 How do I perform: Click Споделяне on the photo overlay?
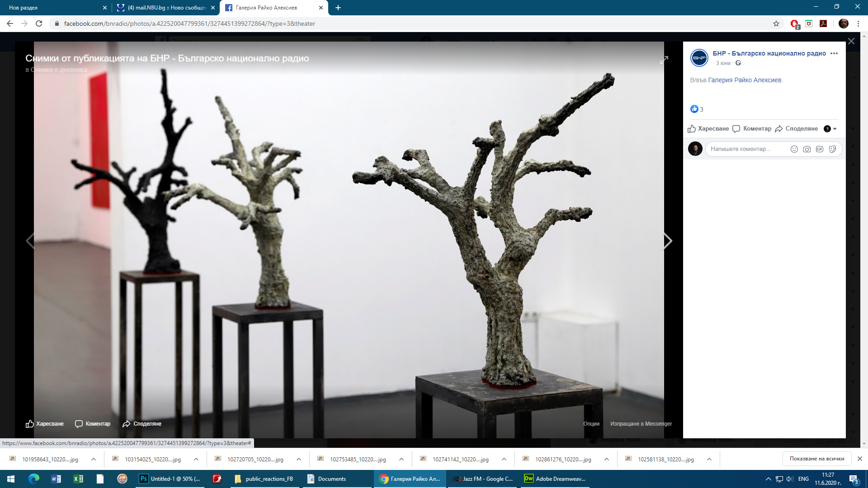pyautogui.click(x=142, y=424)
